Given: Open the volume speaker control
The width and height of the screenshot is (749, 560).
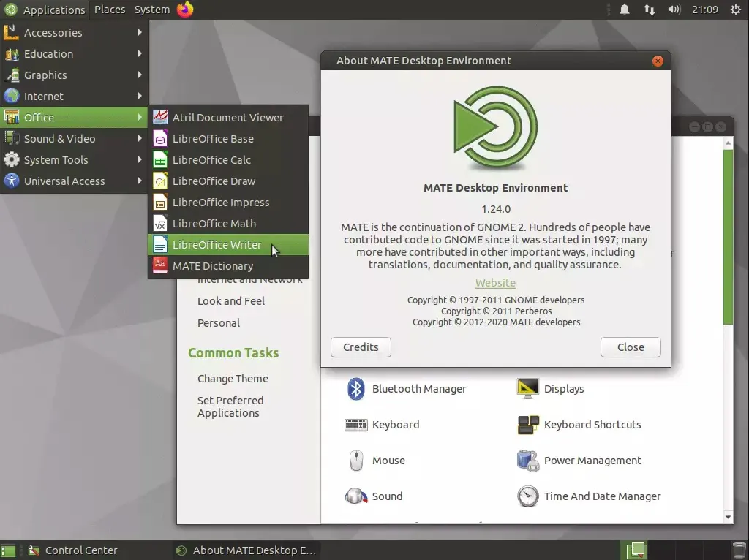Looking at the screenshot, I should 674,10.
